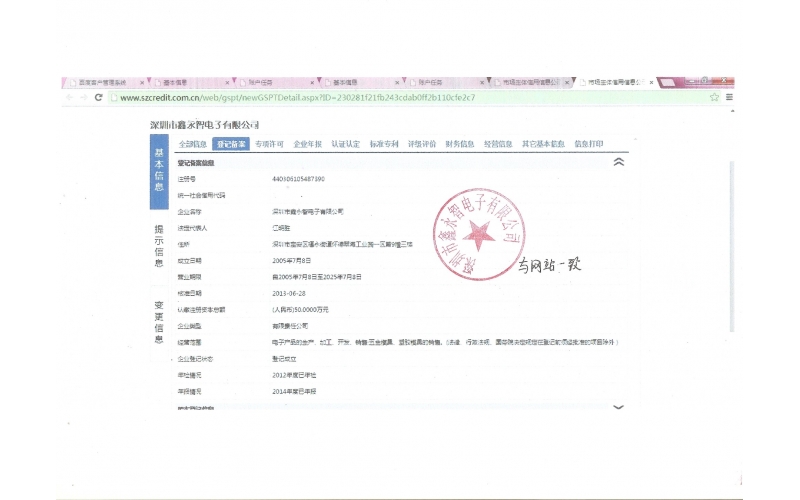Close the 百度客户管理系统 browser tab

[x=142, y=83]
